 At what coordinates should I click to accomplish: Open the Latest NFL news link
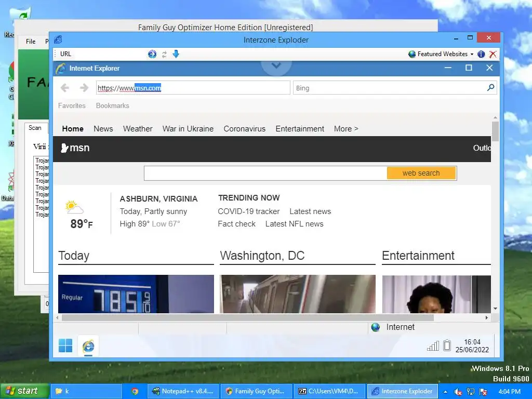coord(294,224)
